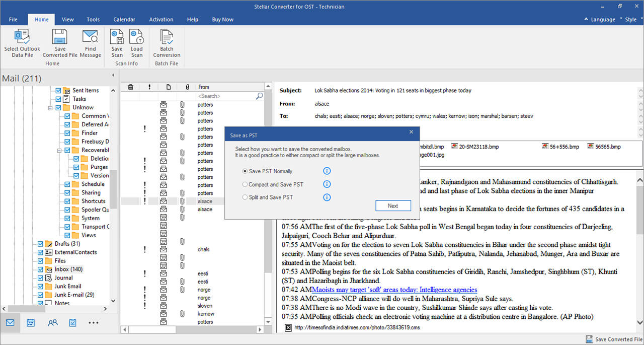Switch to Mail view in bottom navigation
This screenshot has height=345, width=644.
tap(10, 323)
